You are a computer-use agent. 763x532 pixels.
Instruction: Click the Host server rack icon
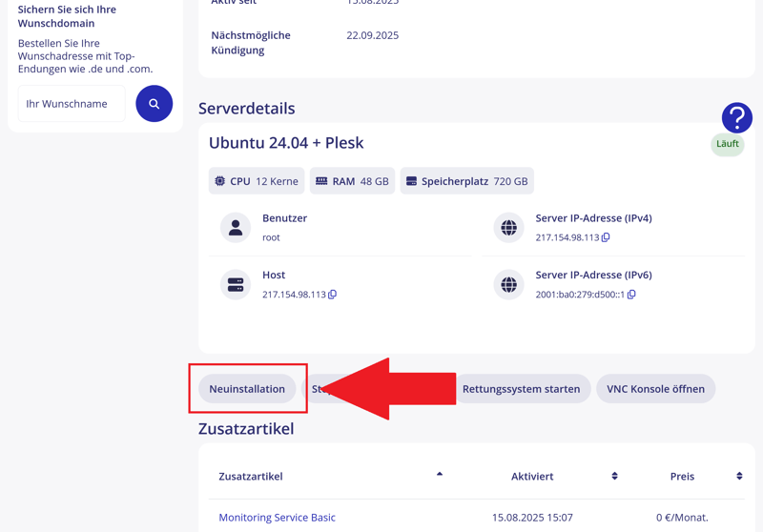tap(236, 285)
